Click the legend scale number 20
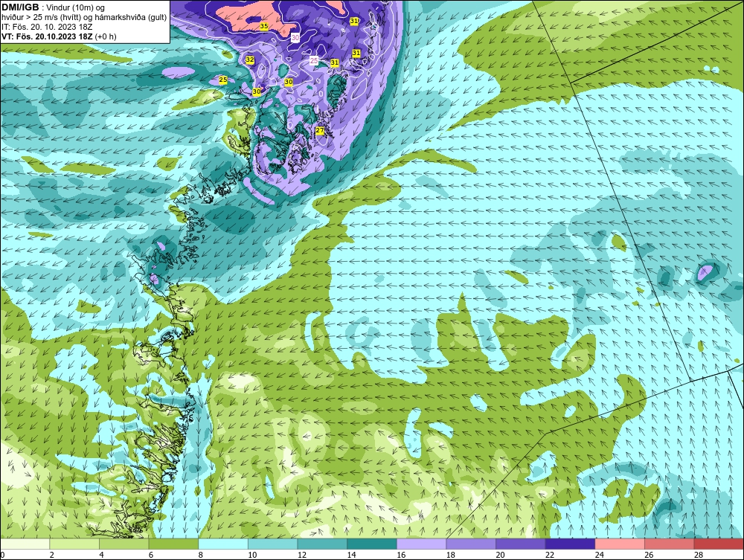744x560 pixels. [x=500, y=555]
